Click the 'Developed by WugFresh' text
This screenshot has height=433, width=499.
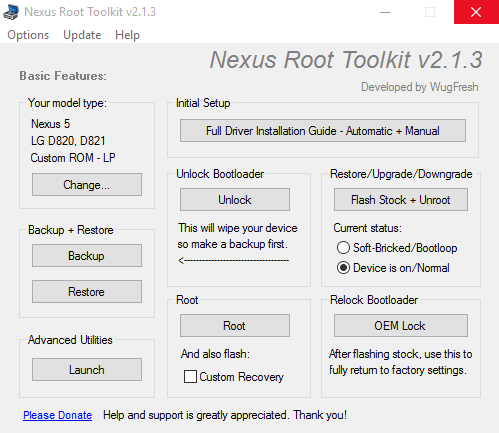420,87
